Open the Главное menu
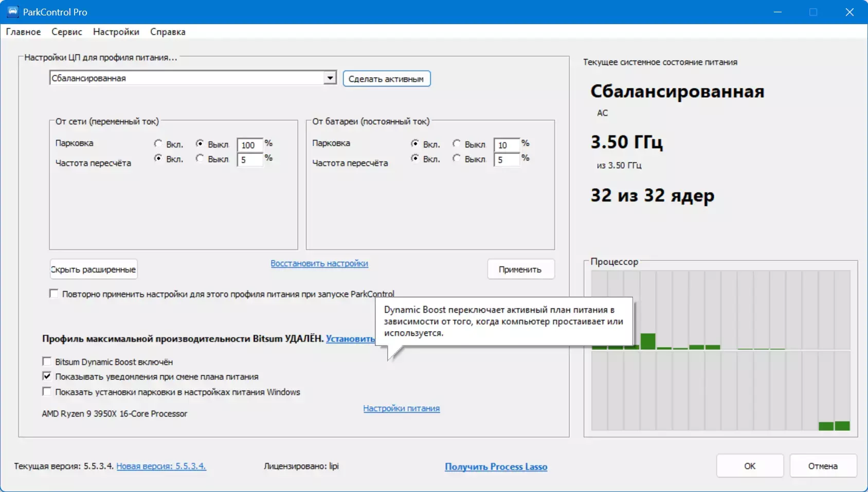This screenshot has width=868, height=492. [23, 32]
